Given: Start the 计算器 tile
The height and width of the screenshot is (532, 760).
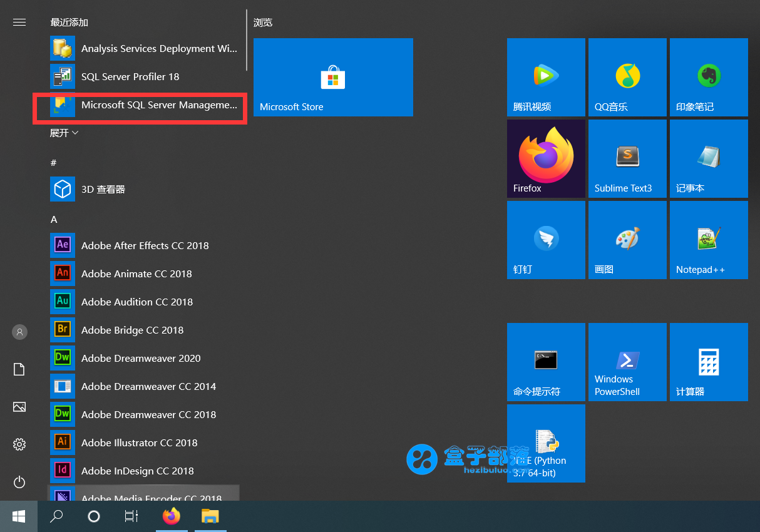Looking at the screenshot, I should point(708,362).
